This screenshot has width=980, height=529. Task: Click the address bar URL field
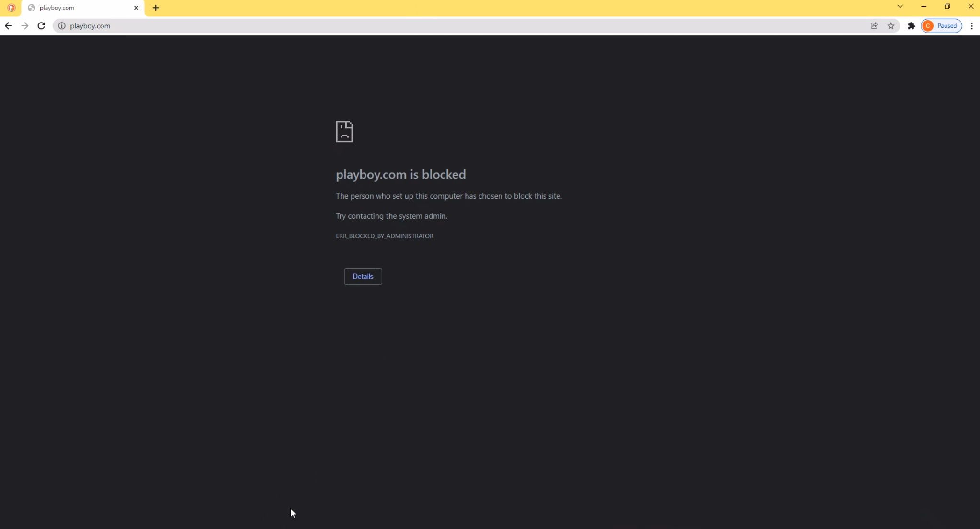point(431,26)
